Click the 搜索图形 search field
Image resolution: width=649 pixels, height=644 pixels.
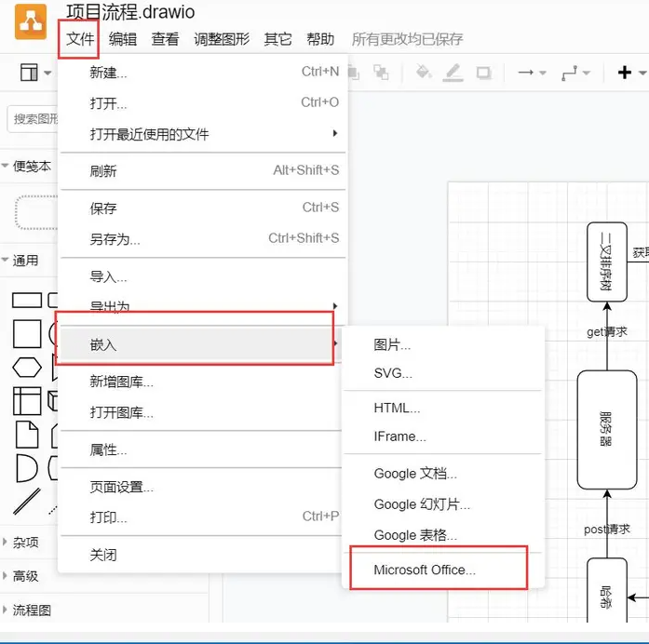coord(34,119)
